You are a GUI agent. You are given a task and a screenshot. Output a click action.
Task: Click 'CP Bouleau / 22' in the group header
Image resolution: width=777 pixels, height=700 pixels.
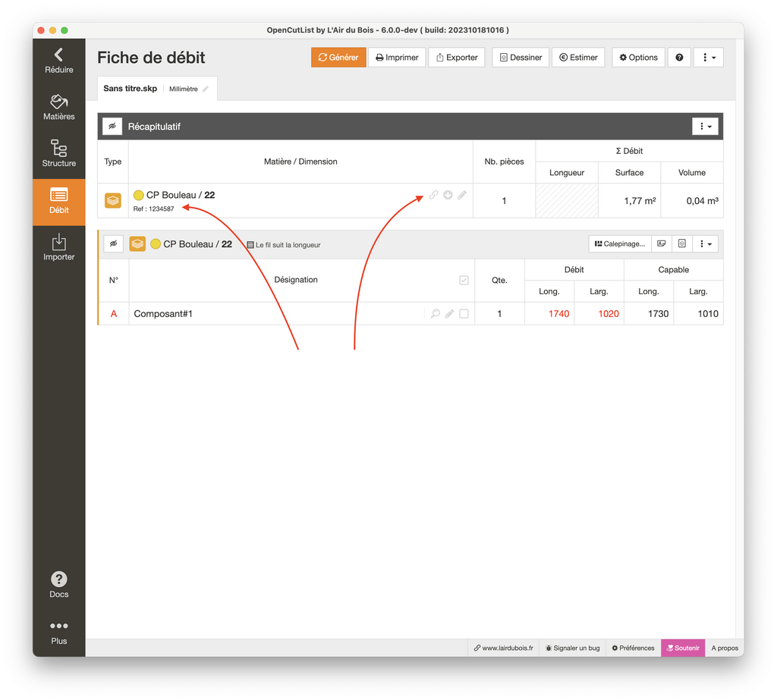tap(198, 243)
